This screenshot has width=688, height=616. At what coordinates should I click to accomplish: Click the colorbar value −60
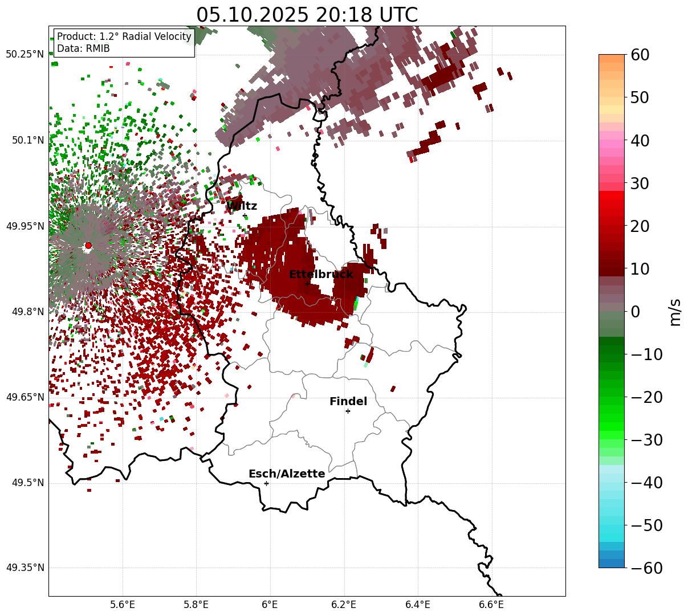(647, 568)
